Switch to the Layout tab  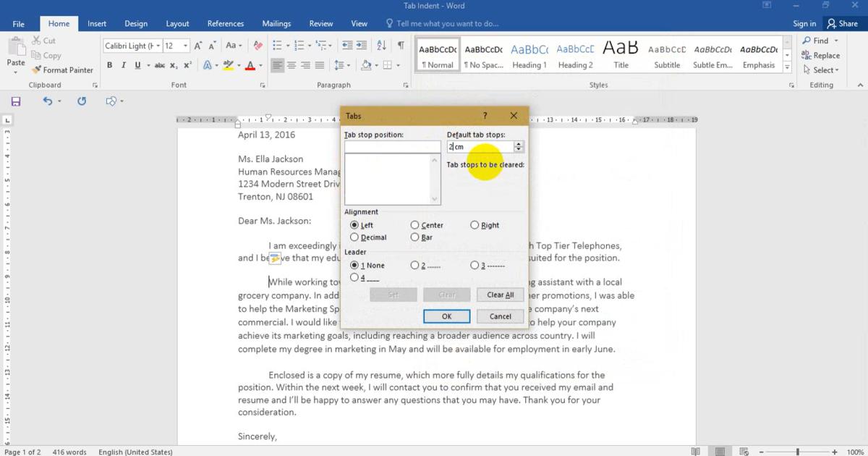click(x=177, y=24)
